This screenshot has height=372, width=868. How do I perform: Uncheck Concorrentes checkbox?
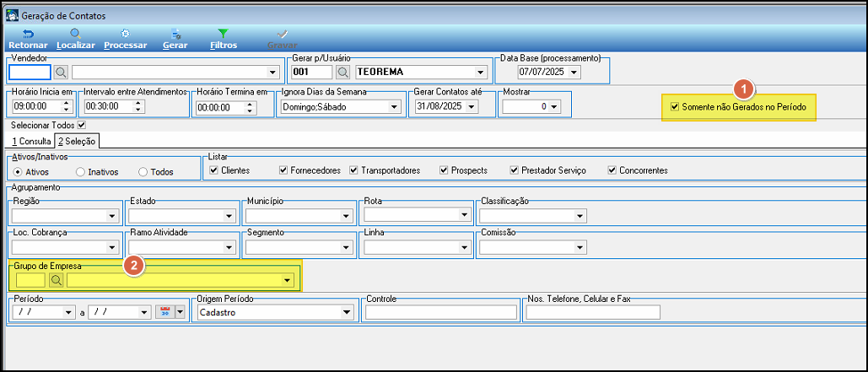coord(612,170)
